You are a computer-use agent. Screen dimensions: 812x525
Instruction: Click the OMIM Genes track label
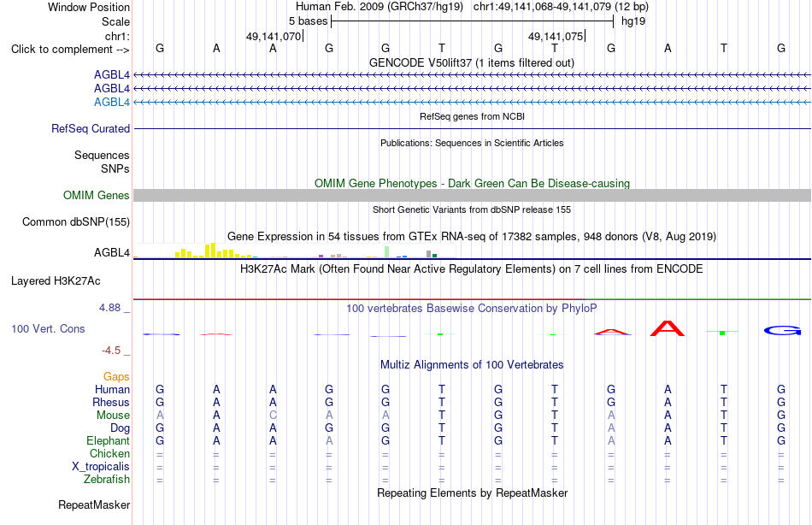coord(97,196)
